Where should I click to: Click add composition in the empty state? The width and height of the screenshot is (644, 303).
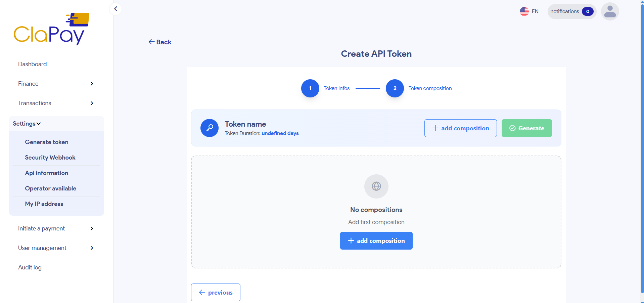click(x=376, y=241)
